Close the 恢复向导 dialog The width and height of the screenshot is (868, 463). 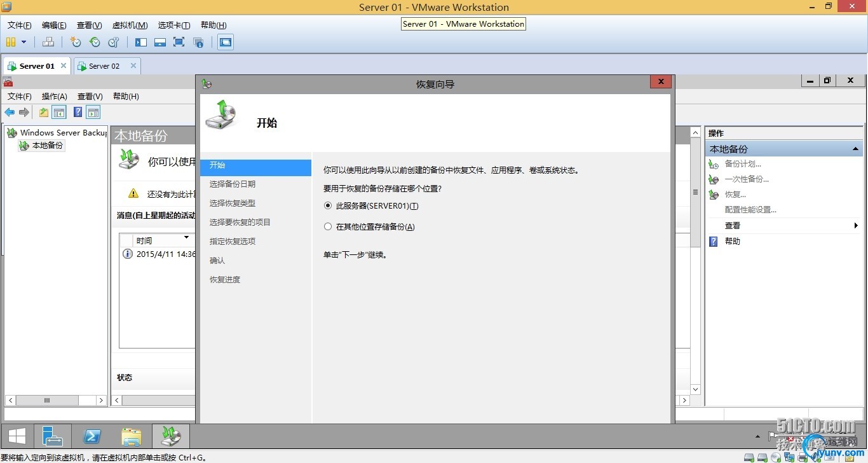(x=661, y=82)
